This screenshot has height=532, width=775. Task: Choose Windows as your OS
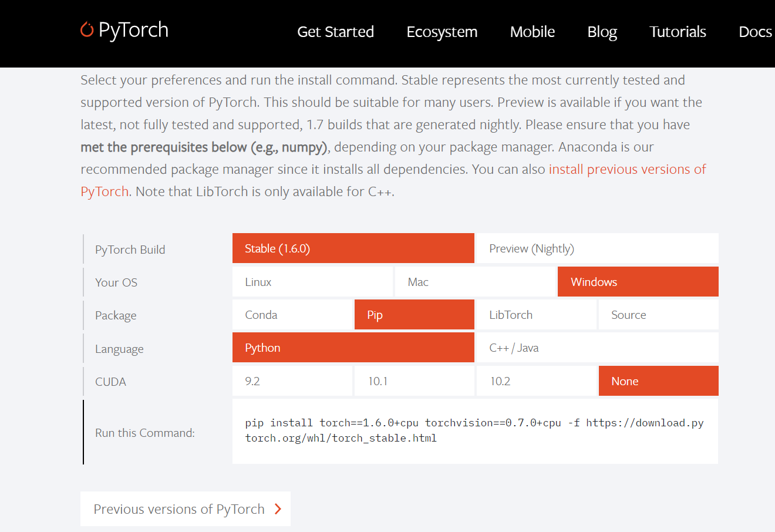click(x=638, y=282)
